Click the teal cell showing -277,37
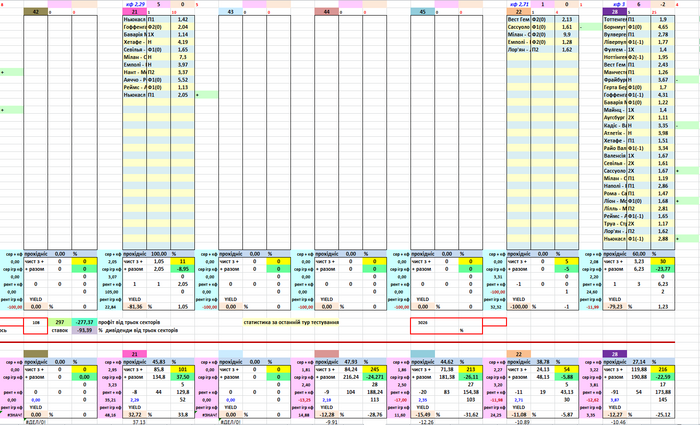Viewport: 700px width, 425px height. coord(84,322)
